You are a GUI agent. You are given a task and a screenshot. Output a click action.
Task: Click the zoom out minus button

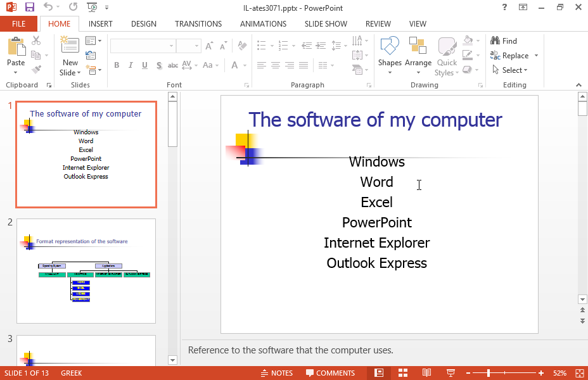[468, 373]
